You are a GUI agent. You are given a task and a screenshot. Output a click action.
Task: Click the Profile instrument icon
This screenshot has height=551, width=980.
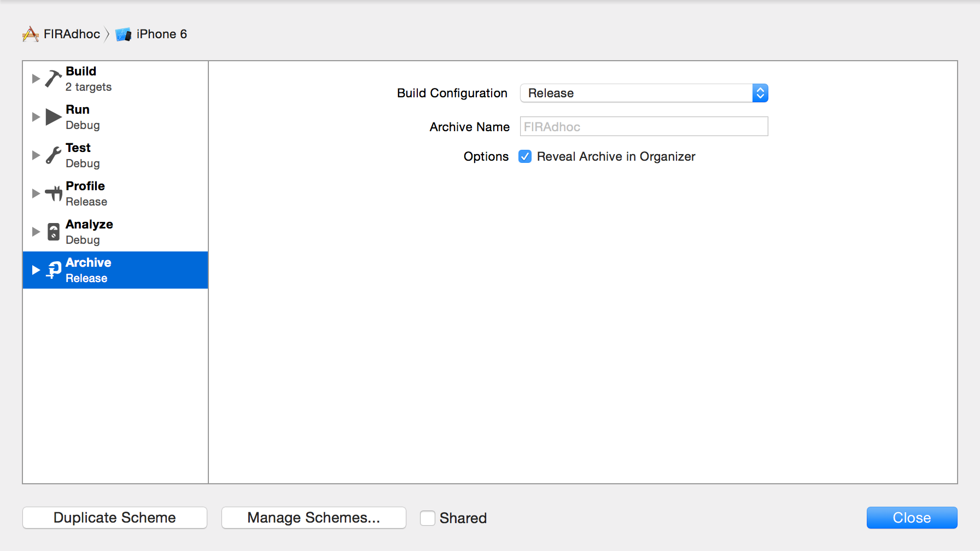coord(53,194)
